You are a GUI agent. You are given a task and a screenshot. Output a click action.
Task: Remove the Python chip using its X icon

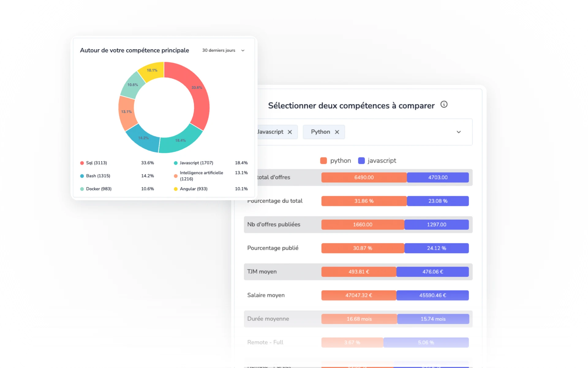[x=337, y=132]
